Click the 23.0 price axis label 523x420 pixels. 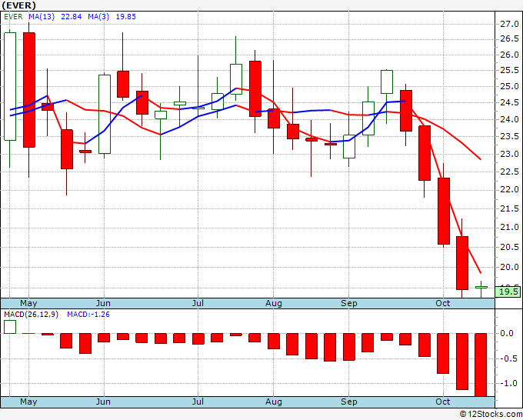tap(509, 154)
